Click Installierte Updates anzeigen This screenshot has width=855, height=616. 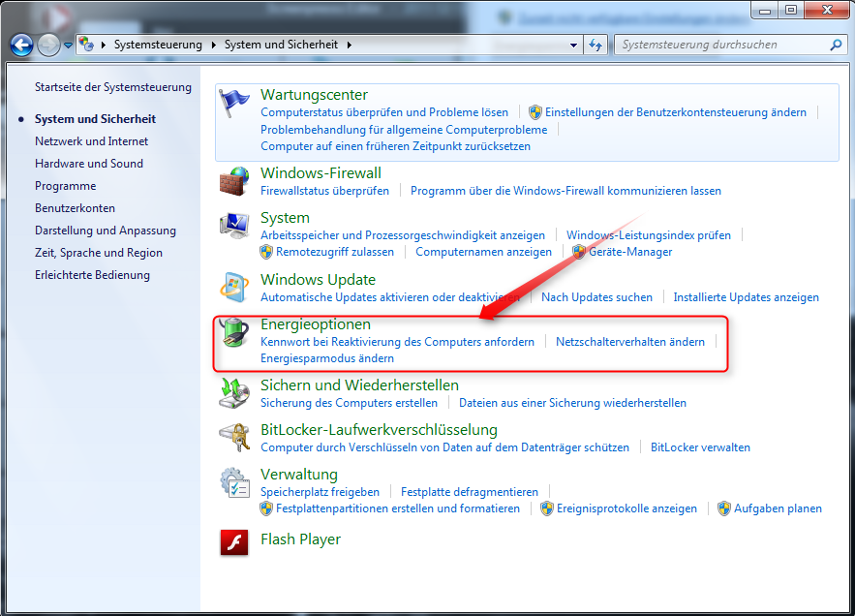(x=746, y=297)
